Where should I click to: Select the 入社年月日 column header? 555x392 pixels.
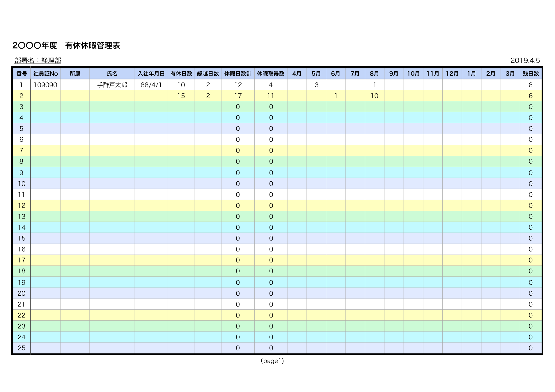(151, 74)
